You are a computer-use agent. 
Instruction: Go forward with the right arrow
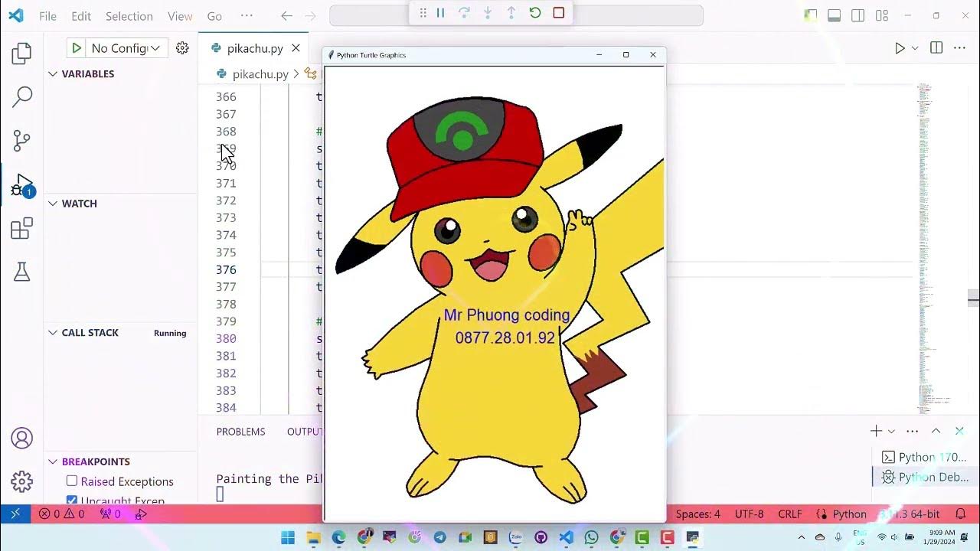(x=310, y=15)
